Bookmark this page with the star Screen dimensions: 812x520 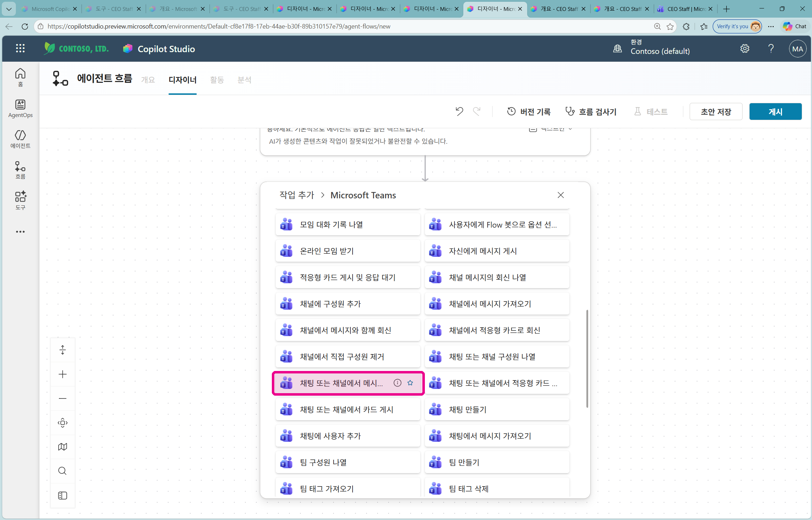pos(670,26)
